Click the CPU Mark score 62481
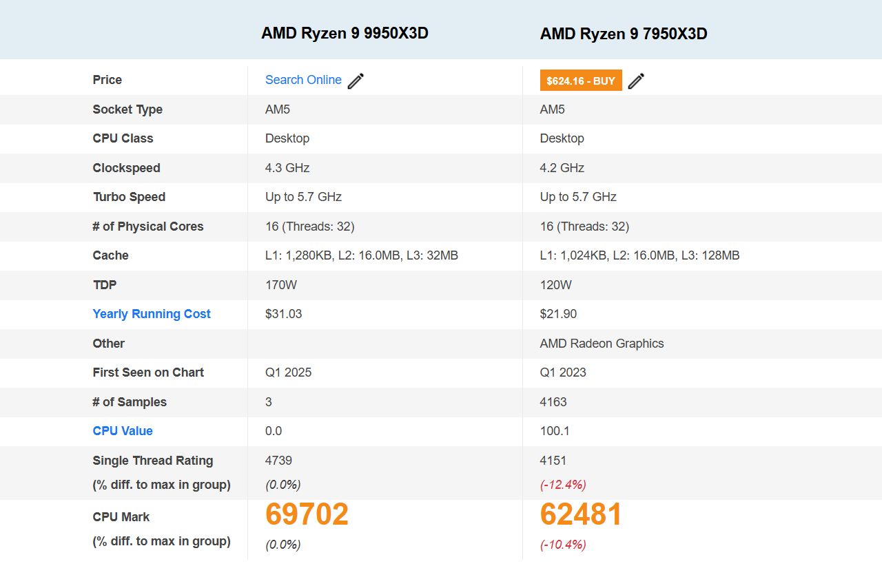882x588 pixels. 582,514
